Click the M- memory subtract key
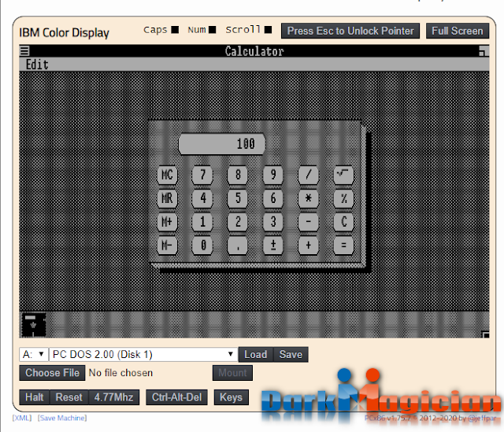Image resolution: width=504 pixels, height=432 pixels. point(167,246)
